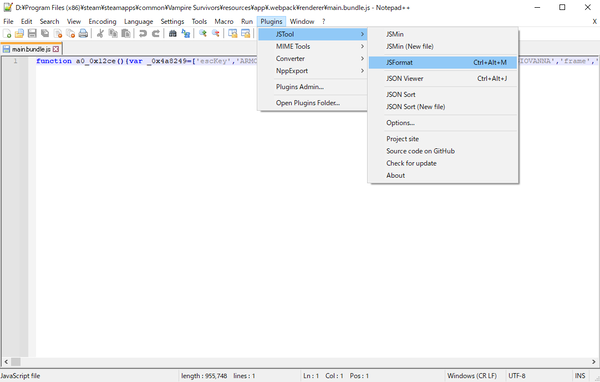Expand the MIME Tools submenu
Screen dimensions: 600x382
pyautogui.click(x=313, y=46)
